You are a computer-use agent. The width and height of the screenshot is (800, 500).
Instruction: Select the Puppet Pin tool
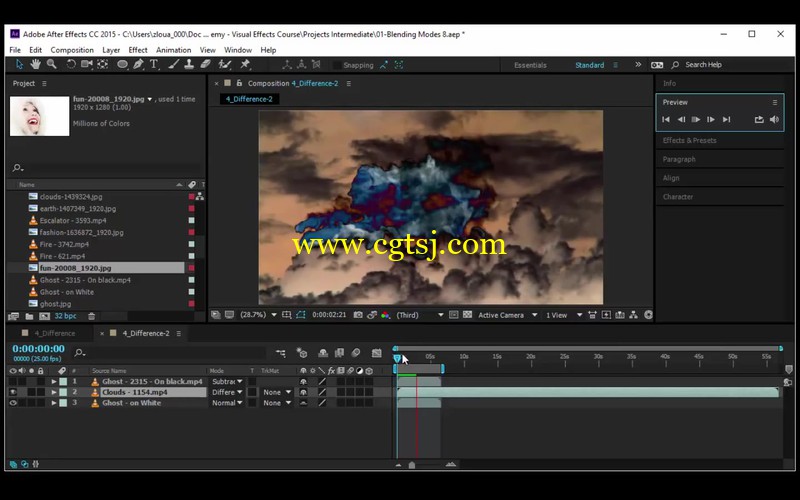click(245, 64)
